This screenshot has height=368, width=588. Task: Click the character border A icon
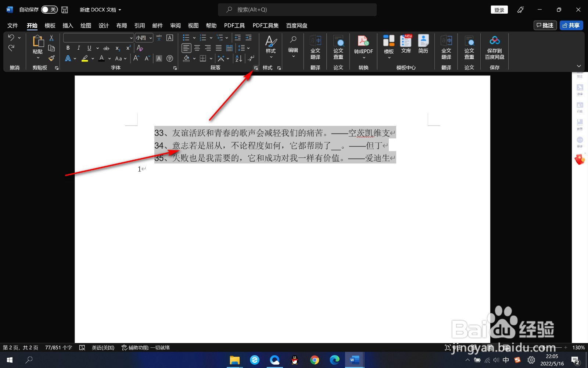tap(170, 38)
